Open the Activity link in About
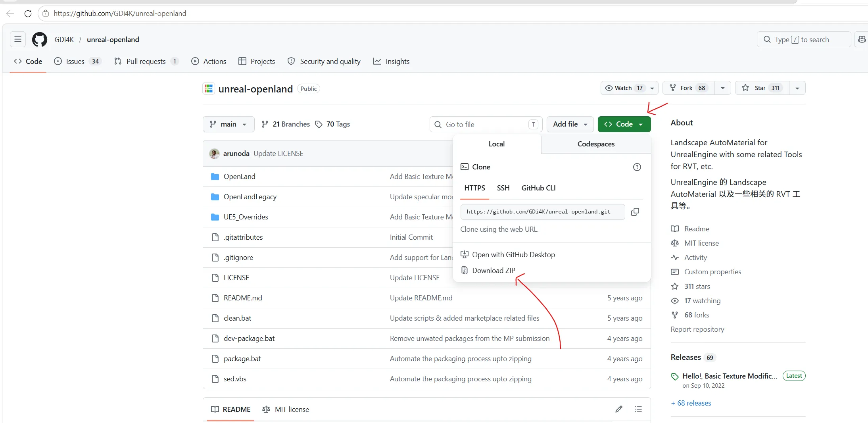 [689, 258]
